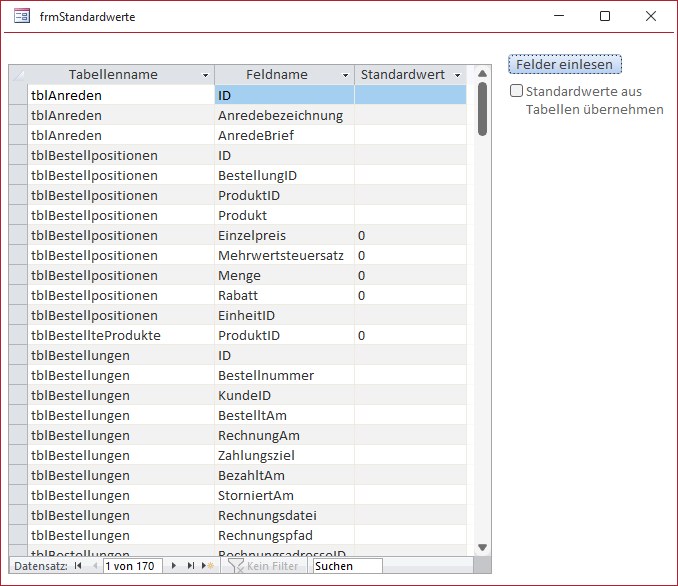The height and width of the screenshot is (586, 678).
Task: Click the Suchen search field
Action: [x=348, y=566]
